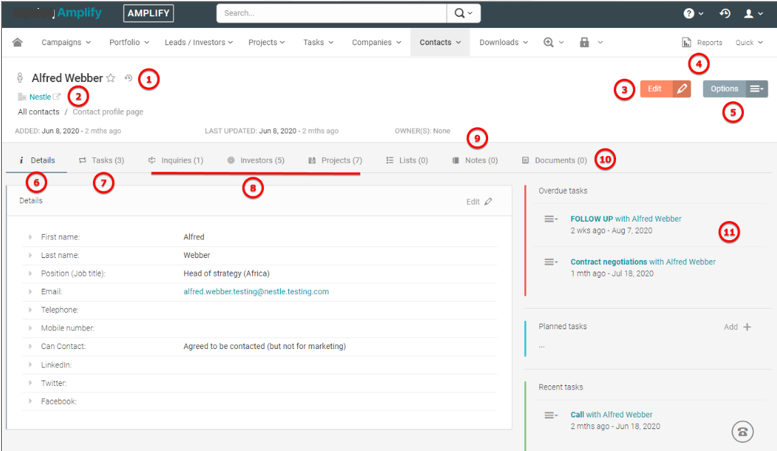
Task: Click the Options button label
Action: pyautogui.click(x=724, y=89)
